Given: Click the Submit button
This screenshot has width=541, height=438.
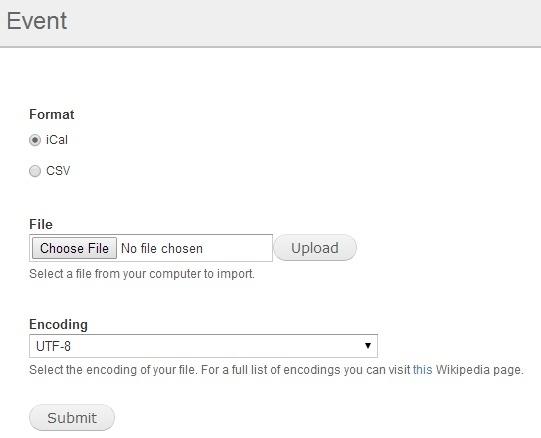Looking at the screenshot, I should (x=72, y=418).
